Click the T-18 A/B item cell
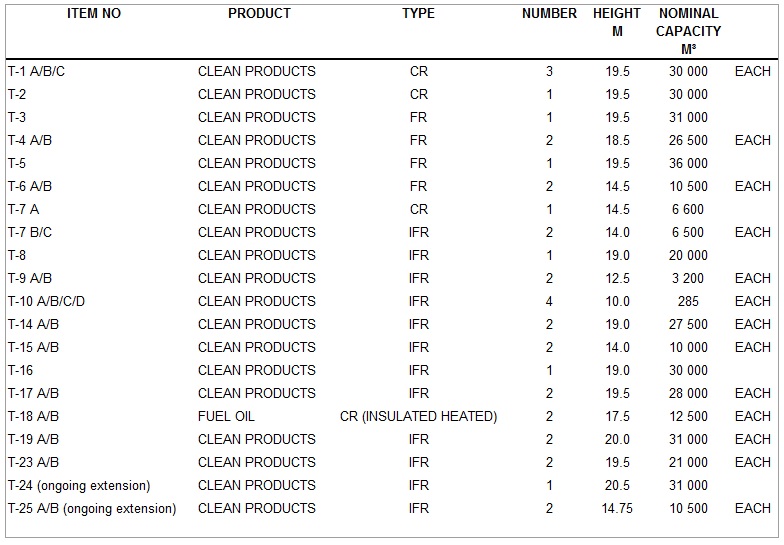 pyautogui.click(x=33, y=417)
